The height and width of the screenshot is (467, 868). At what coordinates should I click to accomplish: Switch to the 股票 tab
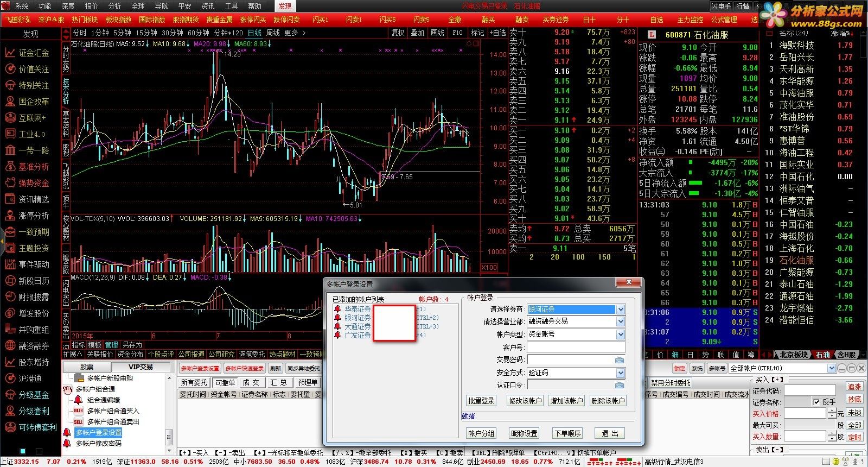(x=87, y=367)
